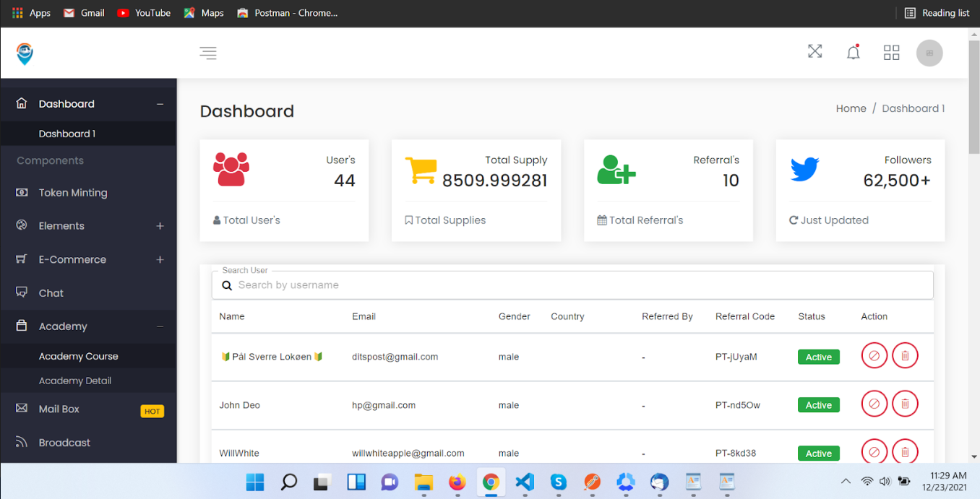Delete user John Deo

pos(905,404)
